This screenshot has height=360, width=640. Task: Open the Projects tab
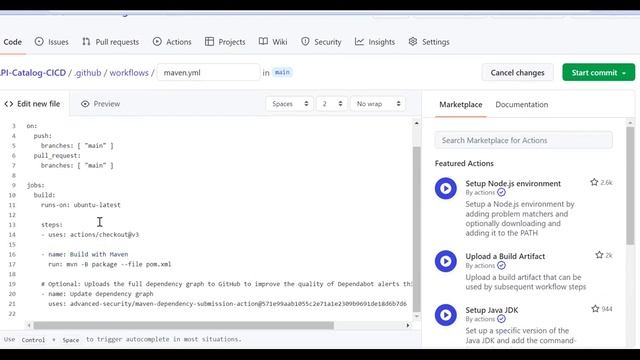(x=225, y=42)
